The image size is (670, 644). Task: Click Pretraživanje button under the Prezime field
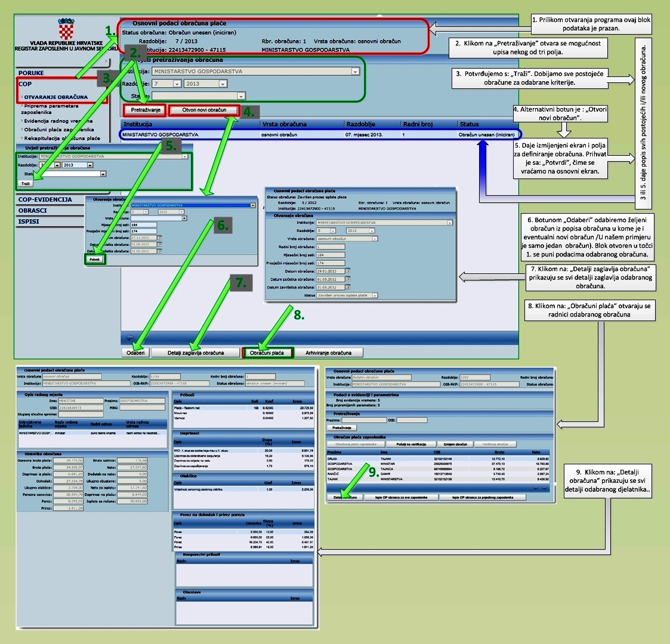click(x=341, y=428)
